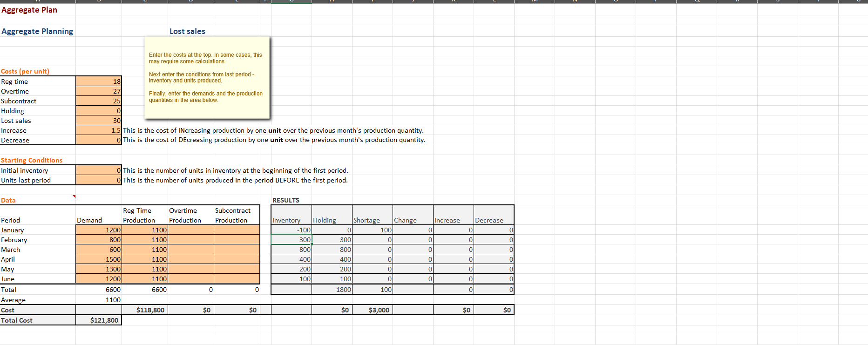The height and width of the screenshot is (345, 868).
Task: Select the Overtime cost cell showing 27
Action: 99,91
